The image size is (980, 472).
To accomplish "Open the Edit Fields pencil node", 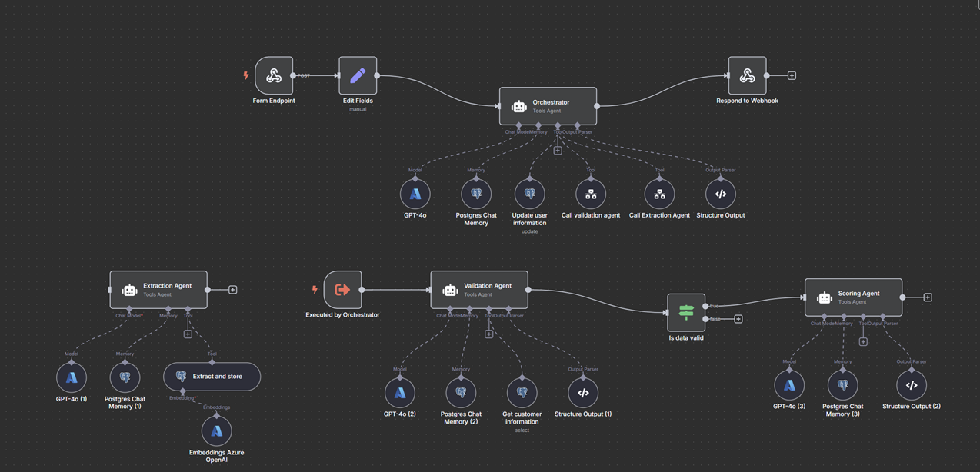I will 358,75.
